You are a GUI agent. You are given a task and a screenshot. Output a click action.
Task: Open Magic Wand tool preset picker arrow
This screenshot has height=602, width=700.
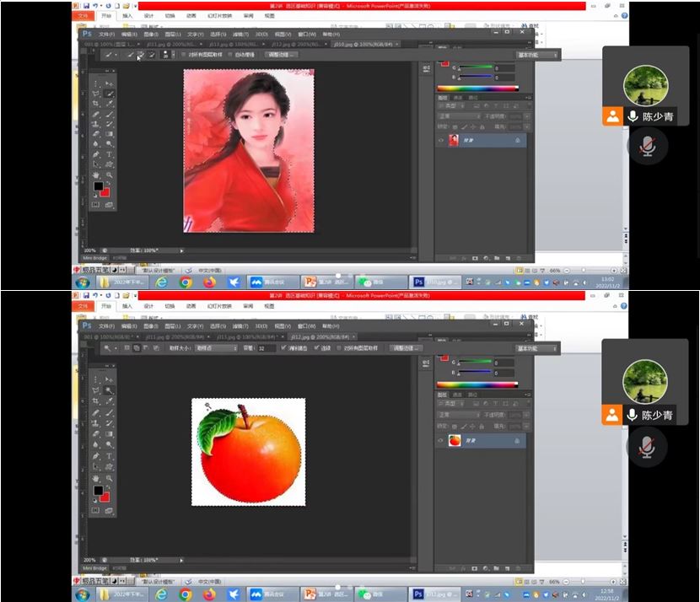pyautogui.click(x=116, y=348)
